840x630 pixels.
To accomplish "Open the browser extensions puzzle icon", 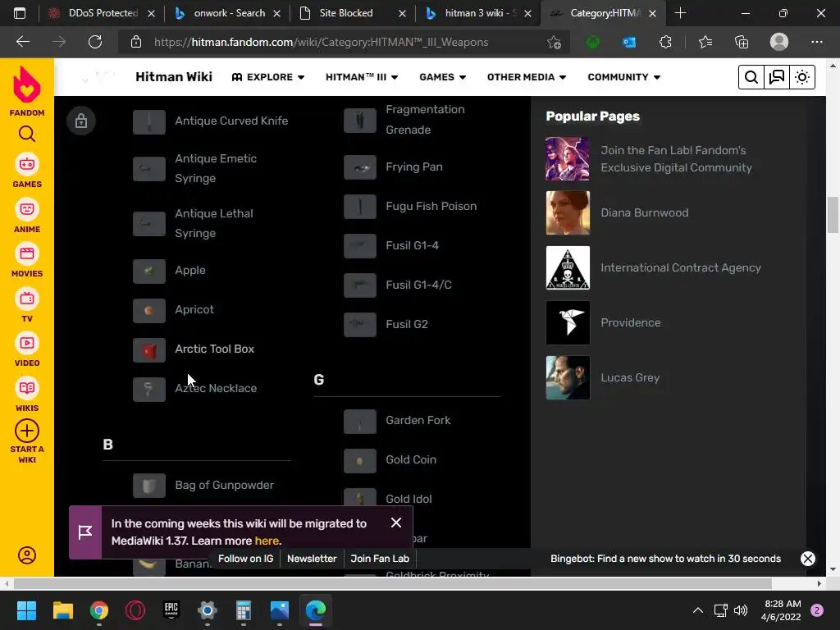I will click(x=665, y=42).
